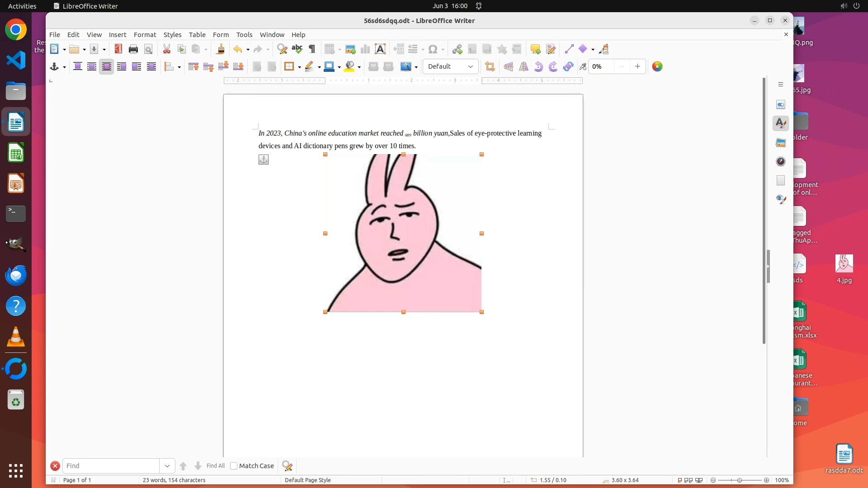
Task: Click the Find All button
Action: 215,466
